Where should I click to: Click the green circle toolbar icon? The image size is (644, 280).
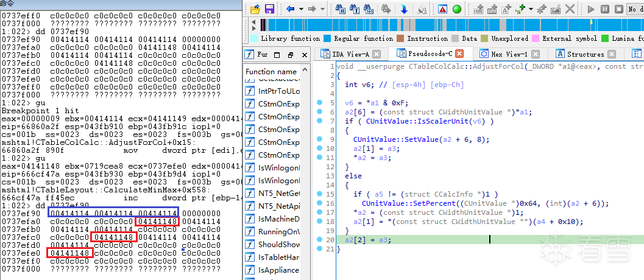coord(457,9)
